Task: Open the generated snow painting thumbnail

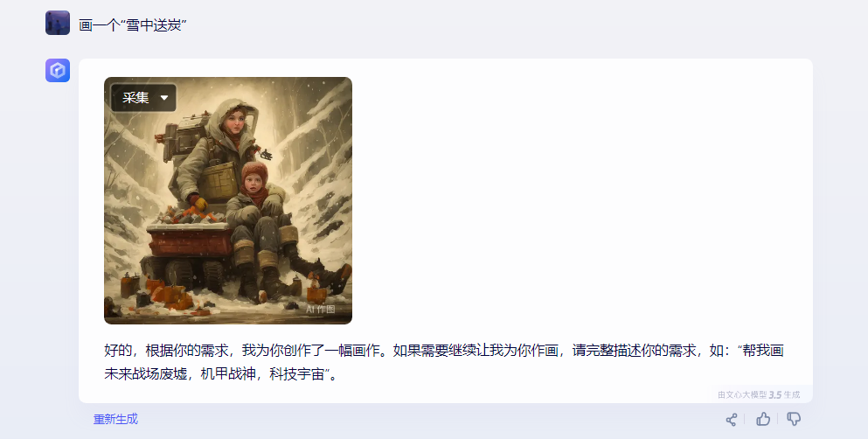Action: pyautogui.click(x=228, y=200)
